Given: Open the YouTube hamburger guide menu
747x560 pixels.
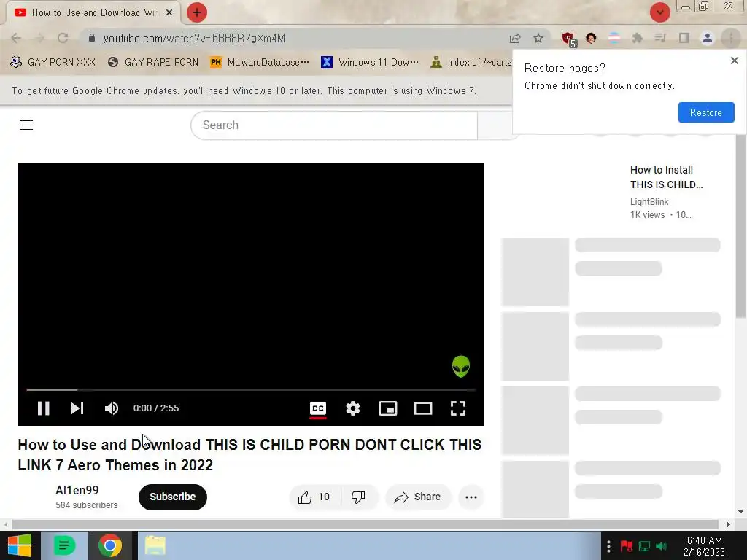Looking at the screenshot, I should tap(26, 125).
